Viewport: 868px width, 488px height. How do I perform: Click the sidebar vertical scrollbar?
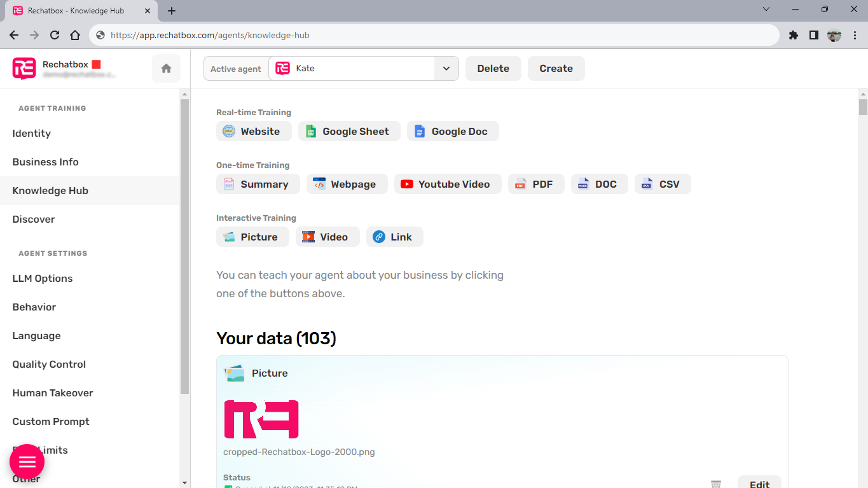185,246
